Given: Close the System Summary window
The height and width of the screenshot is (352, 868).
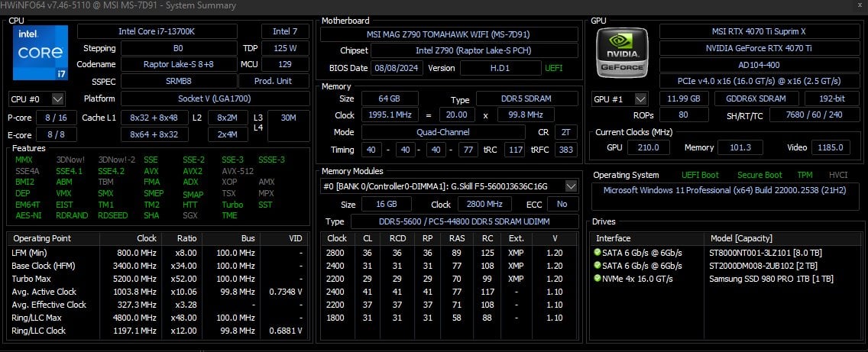Looking at the screenshot, I should [x=859, y=5].
